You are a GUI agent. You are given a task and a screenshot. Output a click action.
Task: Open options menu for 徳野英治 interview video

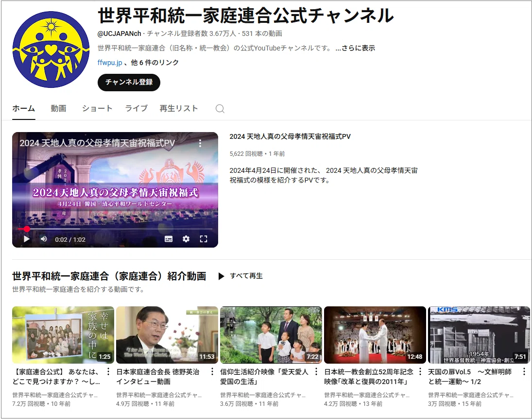[212, 372]
